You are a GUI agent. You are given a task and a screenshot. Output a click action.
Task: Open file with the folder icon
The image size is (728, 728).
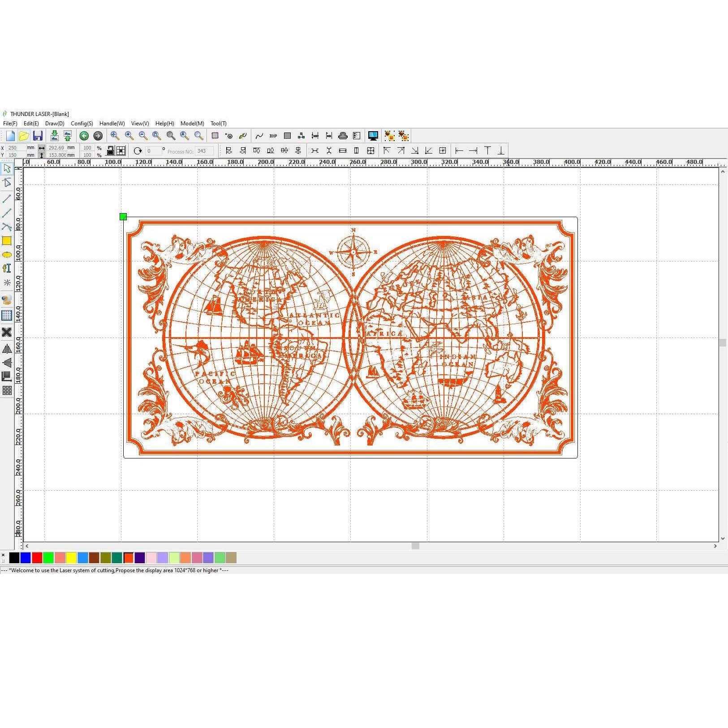click(x=24, y=136)
